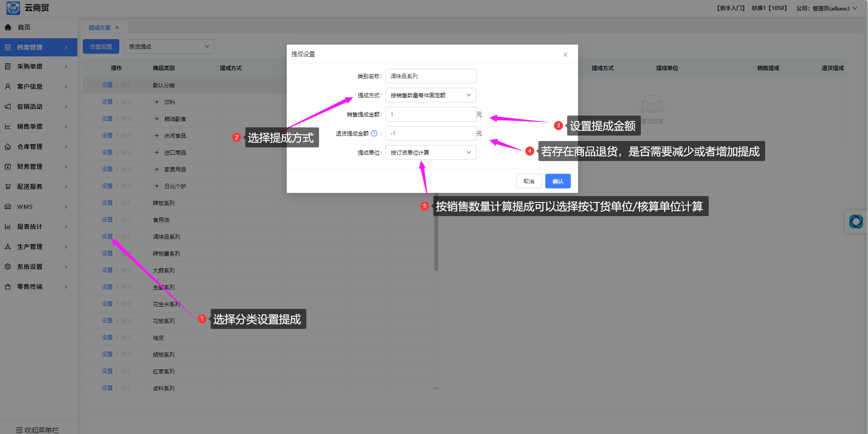Expand the 休闲食品 category row
Image resolution: width=868 pixels, height=434 pixels.
point(157,136)
